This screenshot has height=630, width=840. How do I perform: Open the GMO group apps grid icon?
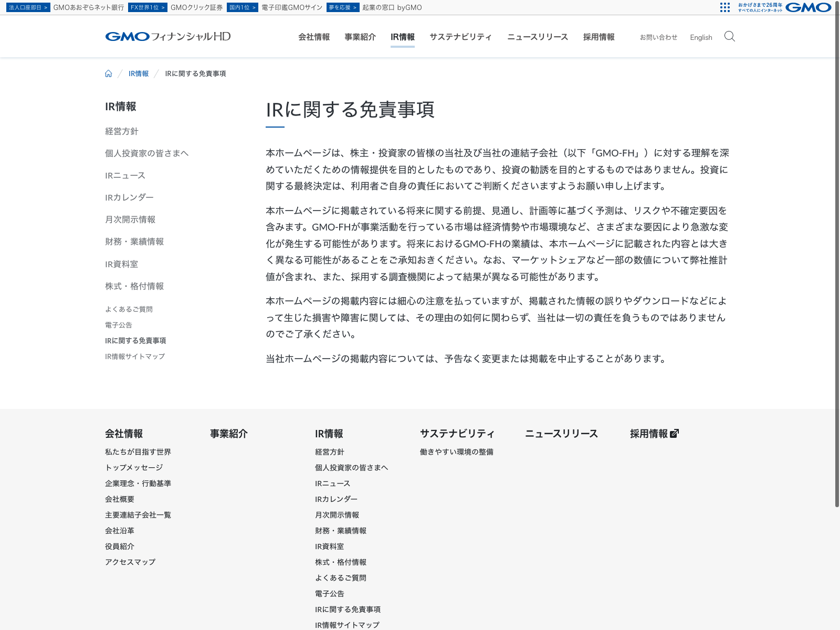click(x=725, y=7)
